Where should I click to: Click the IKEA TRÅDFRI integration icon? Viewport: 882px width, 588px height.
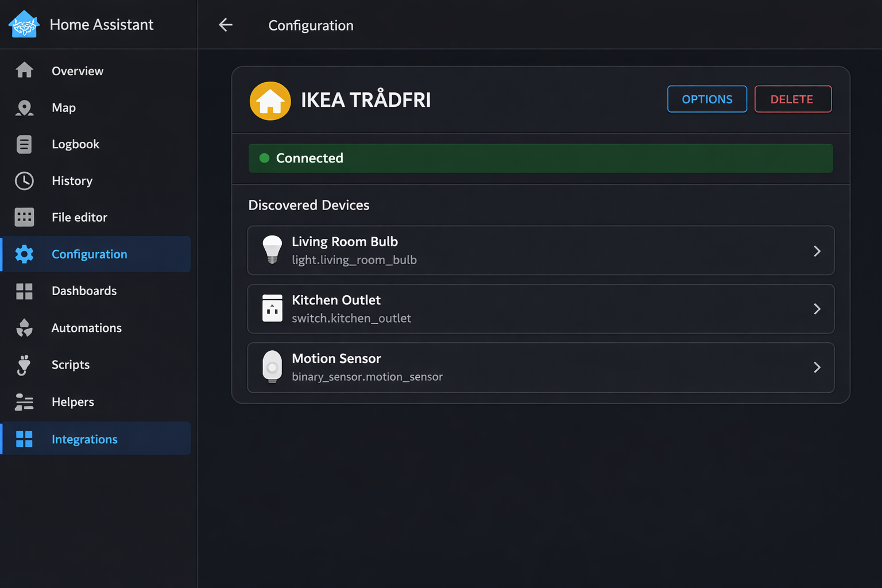point(270,100)
